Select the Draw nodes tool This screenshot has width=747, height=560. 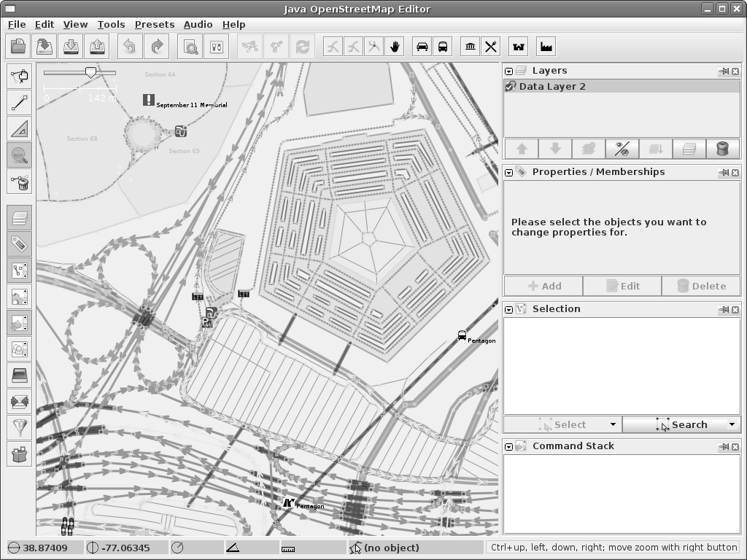[20, 102]
